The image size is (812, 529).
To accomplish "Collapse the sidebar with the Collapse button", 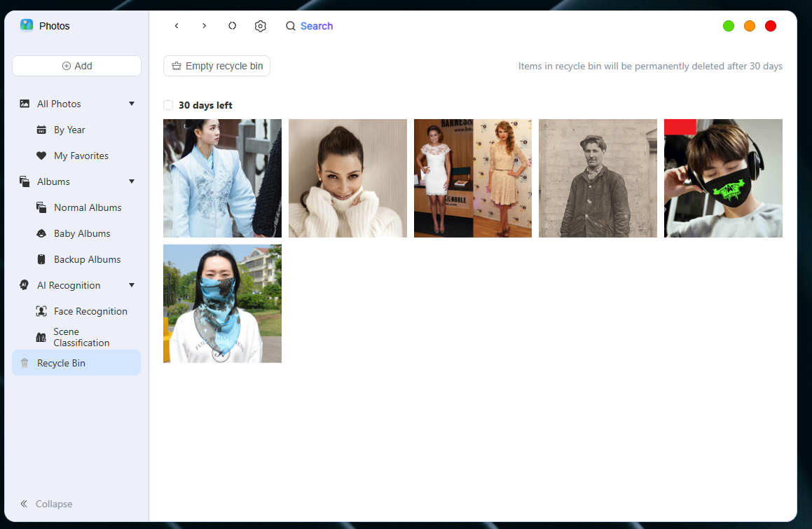I will point(46,504).
